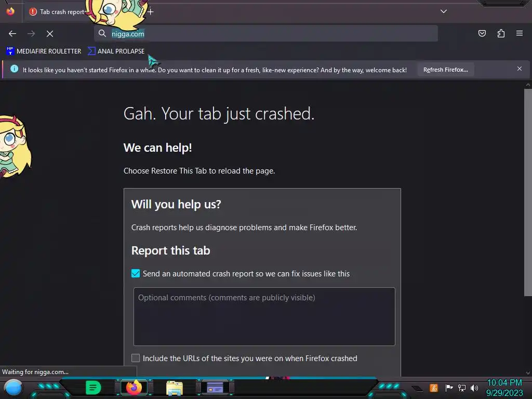Open the Action Center flag tray icon
This screenshot has width=532, height=399.
[x=449, y=388]
